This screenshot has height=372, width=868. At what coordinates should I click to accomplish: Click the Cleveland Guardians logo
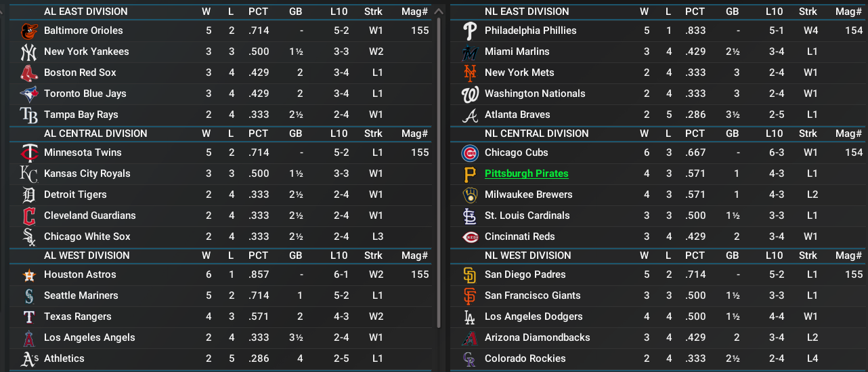point(29,215)
